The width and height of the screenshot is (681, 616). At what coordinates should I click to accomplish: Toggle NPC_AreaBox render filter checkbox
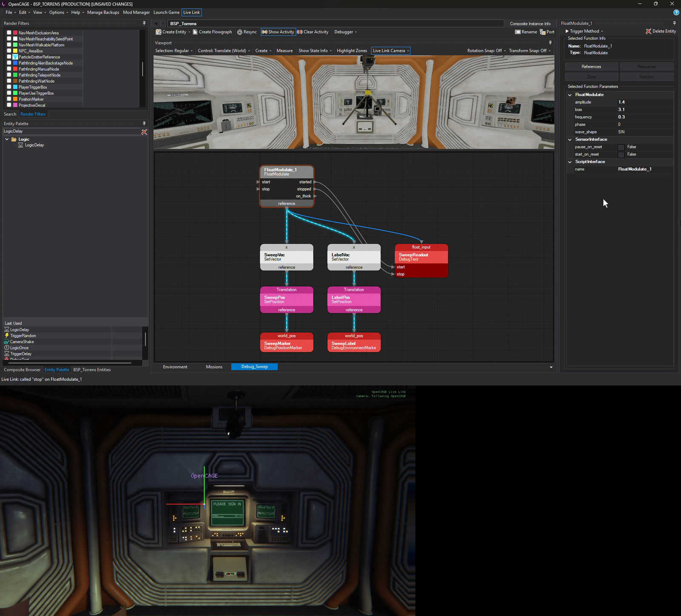click(x=9, y=51)
